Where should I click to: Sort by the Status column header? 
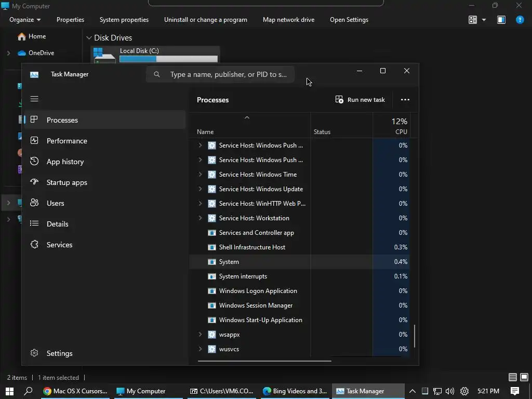tap(342, 126)
